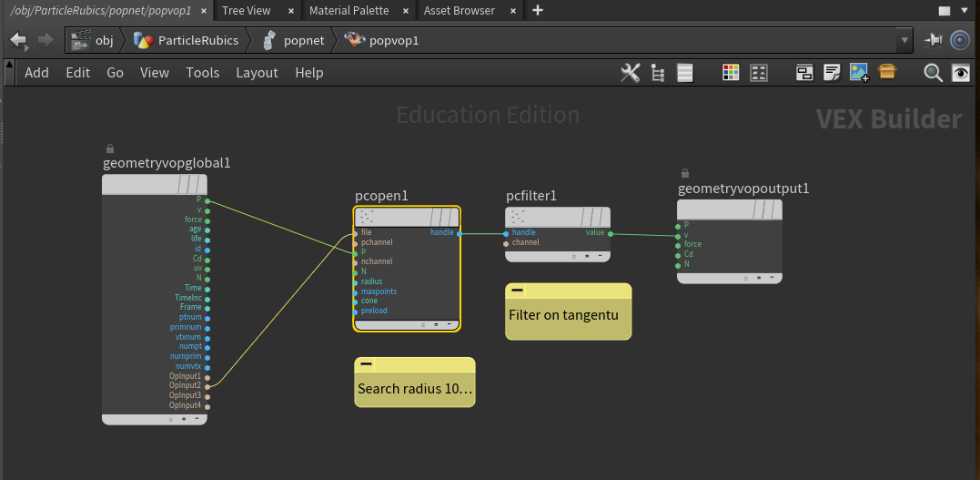Open the color palette grid icon

731,73
